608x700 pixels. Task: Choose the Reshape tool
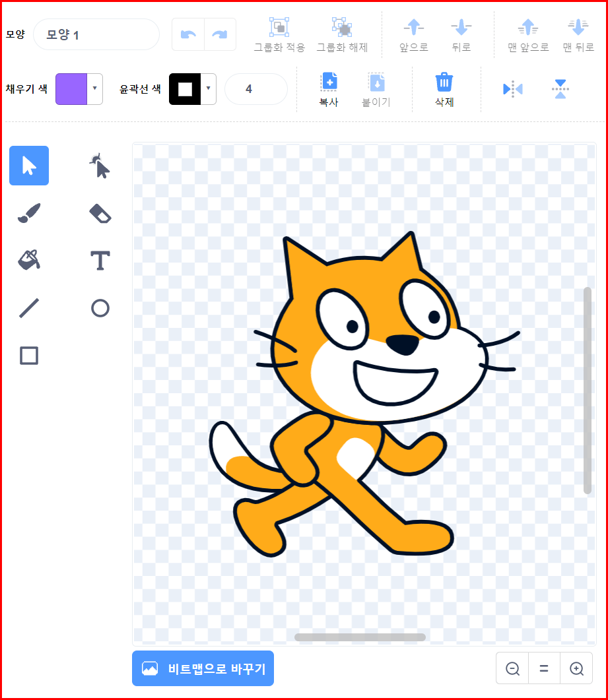pos(100,166)
